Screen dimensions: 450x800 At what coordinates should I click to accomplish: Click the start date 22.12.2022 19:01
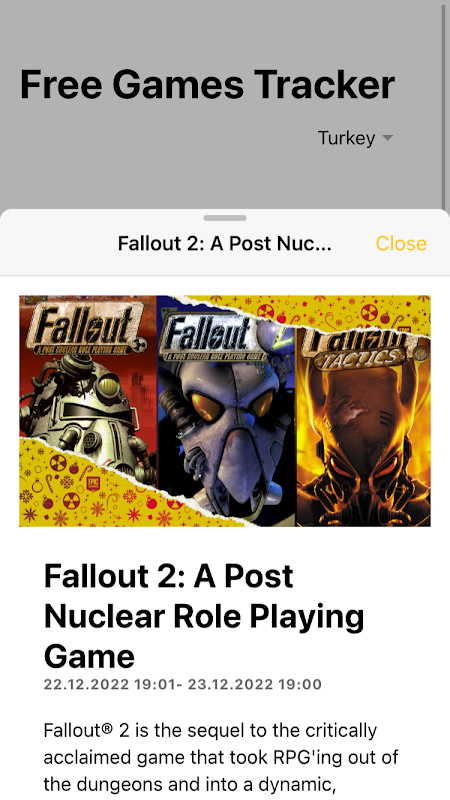(109, 684)
